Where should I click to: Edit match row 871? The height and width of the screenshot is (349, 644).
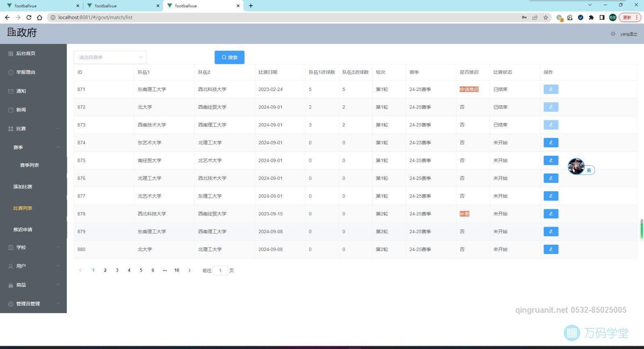point(551,89)
